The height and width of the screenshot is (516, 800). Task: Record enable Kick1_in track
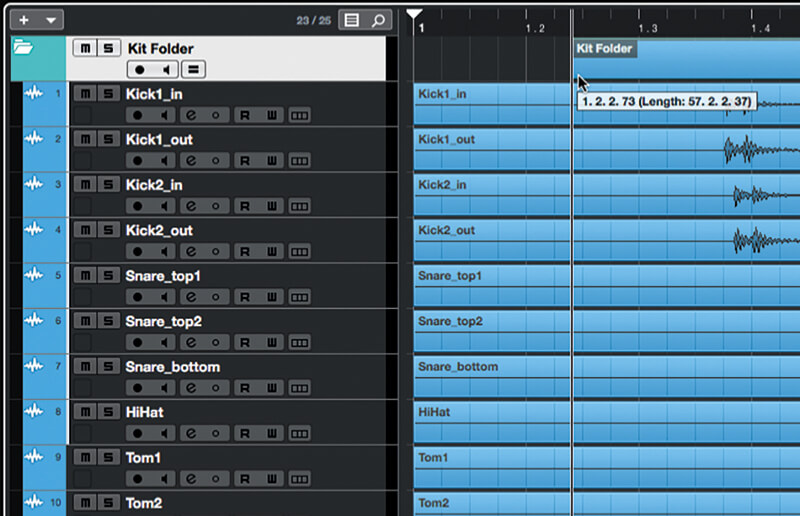tap(138, 115)
